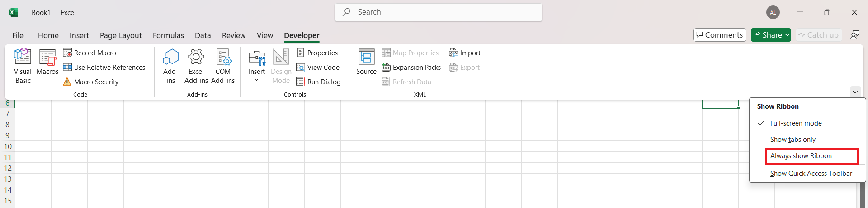Screen dimensions: 868x208
Task: Switch to the Page Layout tab
Action: [x=121, y=35]
